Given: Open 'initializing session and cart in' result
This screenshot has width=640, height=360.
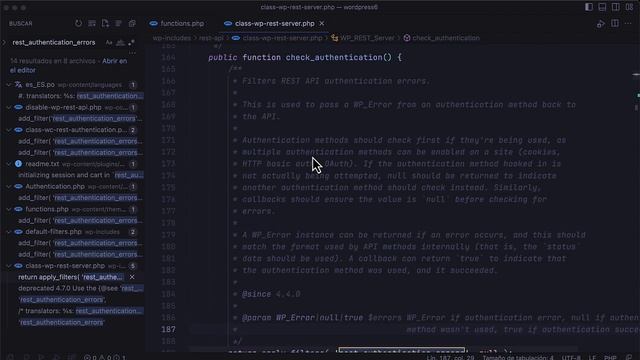Looking at the screenshot, I should coord(80,175).
